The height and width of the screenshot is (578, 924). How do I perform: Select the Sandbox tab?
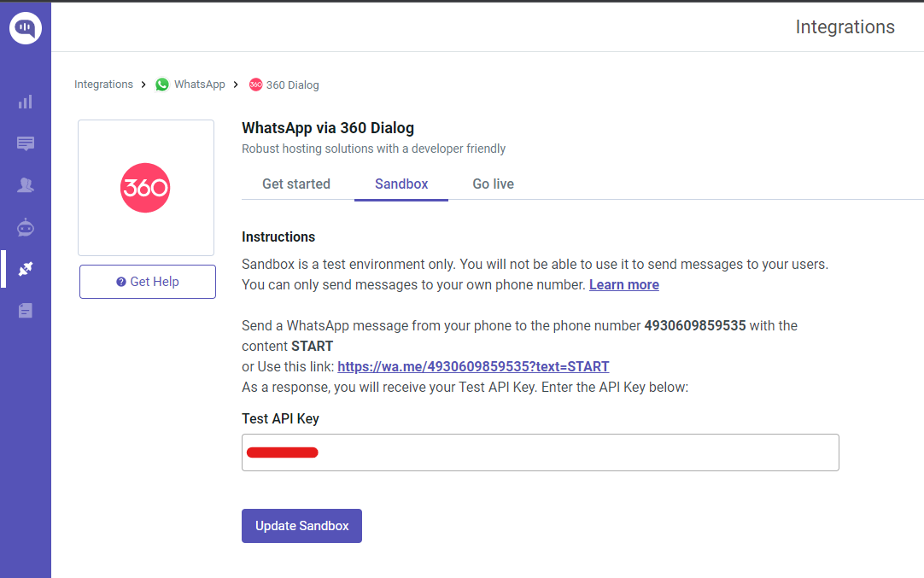tap(401, 184)
